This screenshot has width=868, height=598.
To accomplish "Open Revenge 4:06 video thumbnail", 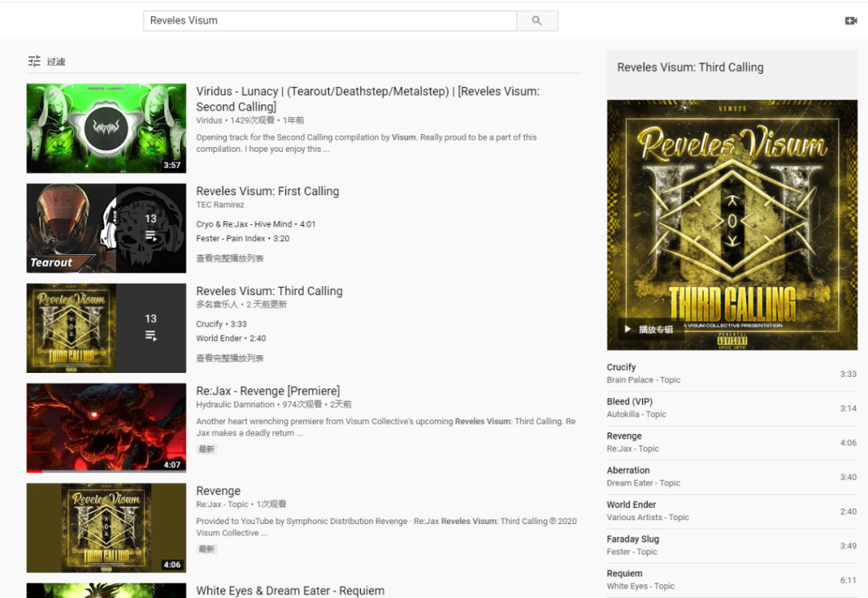I will coord(106,528).
